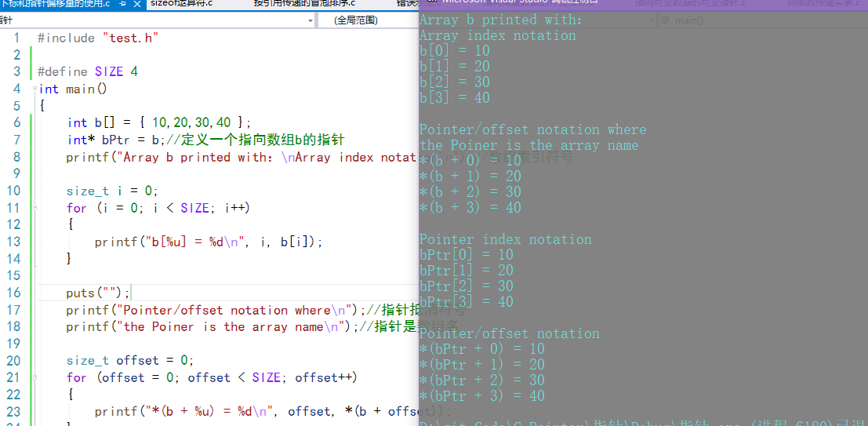The height and width of the screenshot is (426, 868).
Task: Click console line Array b printed with:
Action: tap(502, 20)
